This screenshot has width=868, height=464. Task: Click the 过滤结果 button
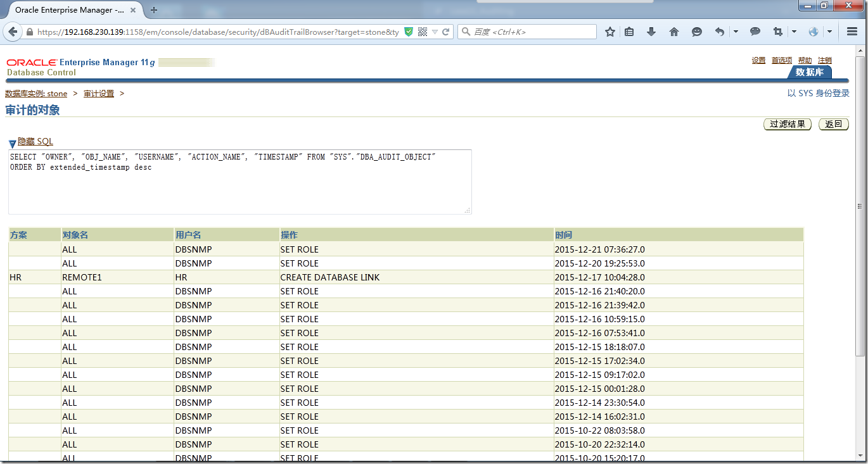point(788,124)
